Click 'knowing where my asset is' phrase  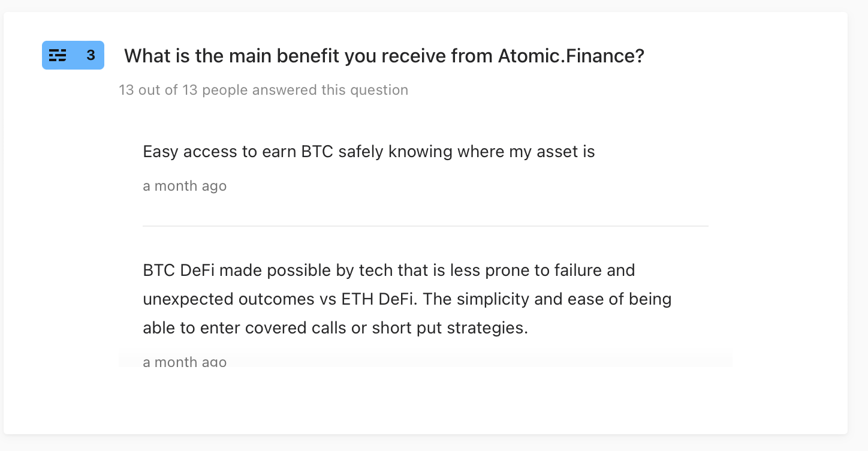pyautogui.click(x=492, y=152)
